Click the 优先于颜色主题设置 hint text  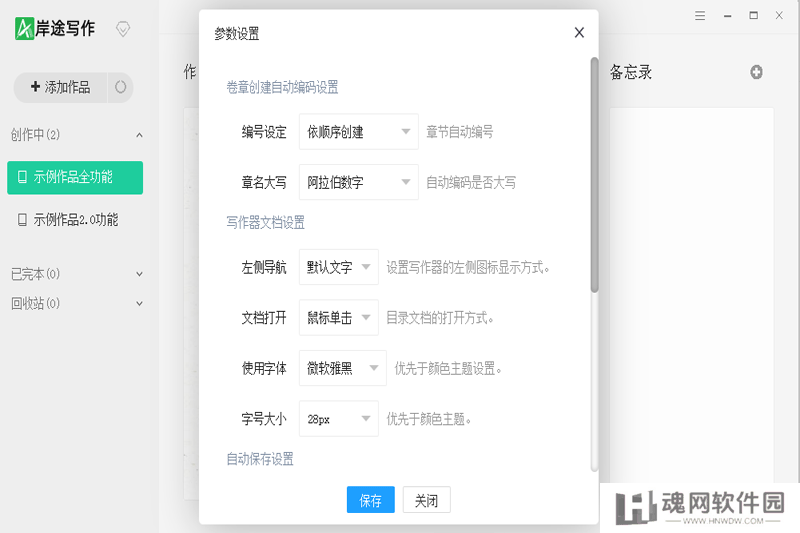tap(447, 368)
